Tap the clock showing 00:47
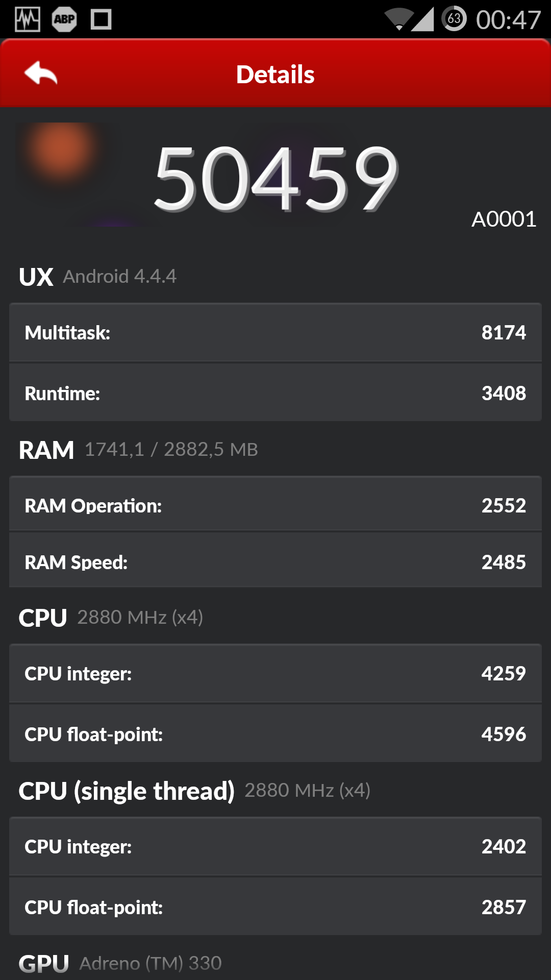The height and width of the screenshot is (980, 551). tap(508, 20)
